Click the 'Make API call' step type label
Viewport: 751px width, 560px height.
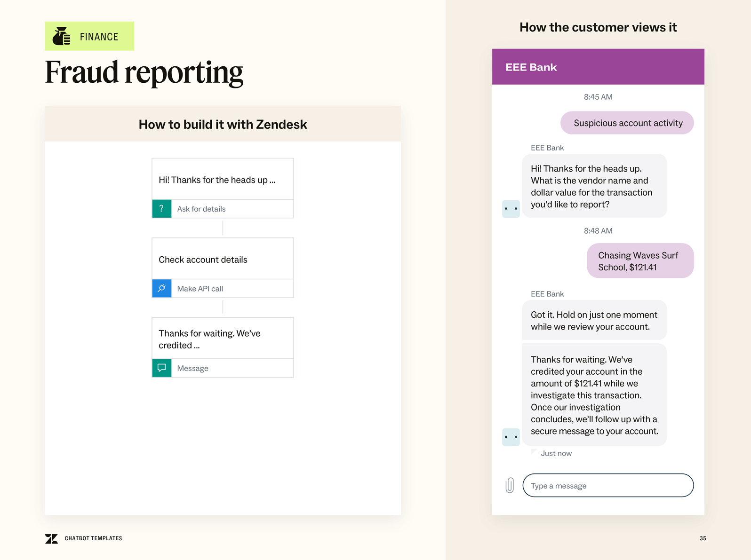coord(200,289)
